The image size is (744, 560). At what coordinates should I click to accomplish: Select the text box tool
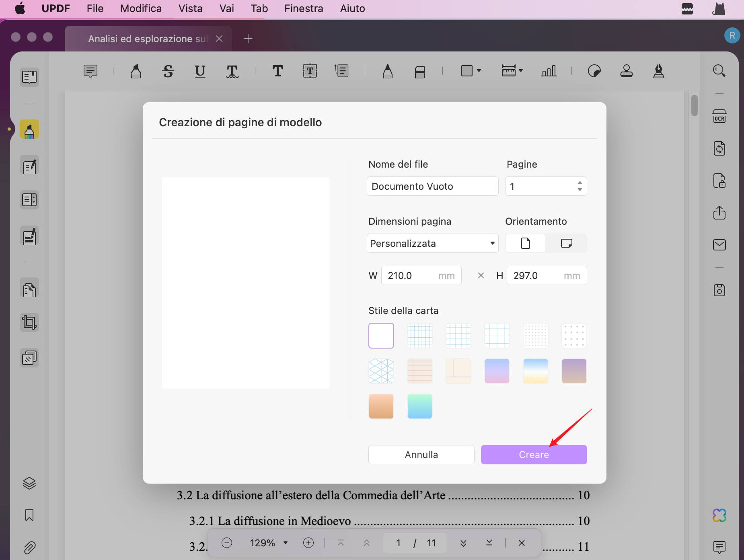pyautogui.click(x=310, y=71)
